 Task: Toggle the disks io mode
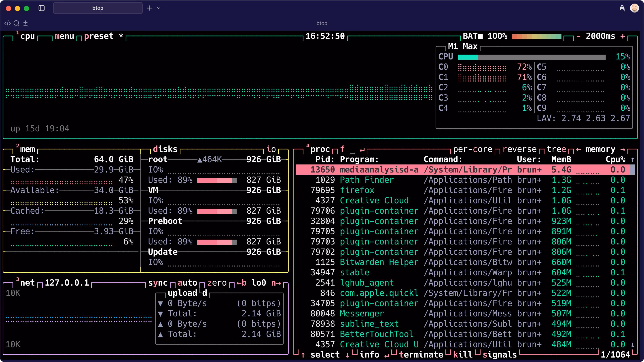[271, 149]
